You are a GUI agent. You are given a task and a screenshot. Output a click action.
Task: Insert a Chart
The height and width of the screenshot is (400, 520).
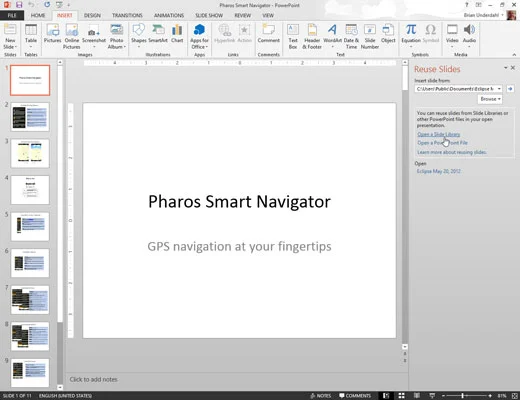(177, 33)
